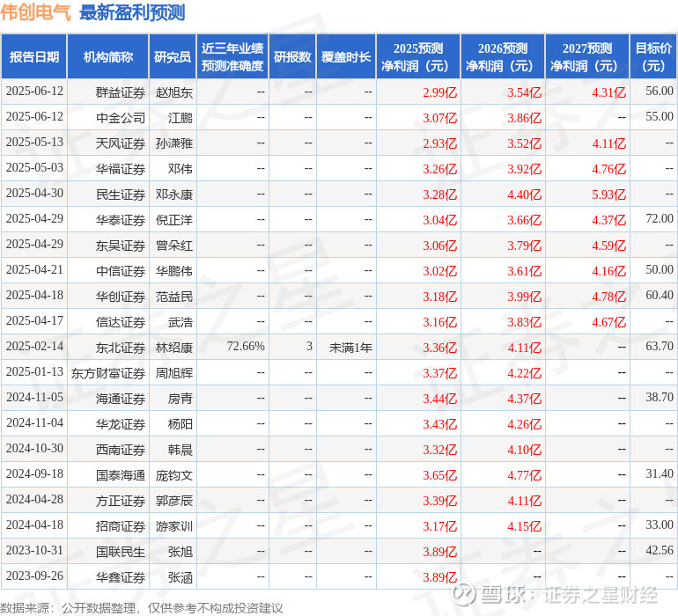Click the 2024-11-05 report date
The image size is (678, 616).
[x=34, y=397]
